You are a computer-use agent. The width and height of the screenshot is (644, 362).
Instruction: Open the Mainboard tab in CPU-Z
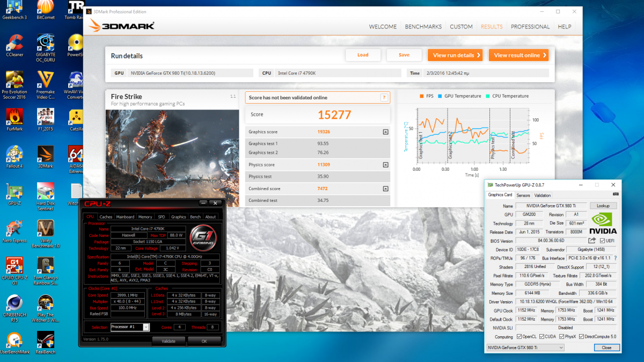pos(126,217)
